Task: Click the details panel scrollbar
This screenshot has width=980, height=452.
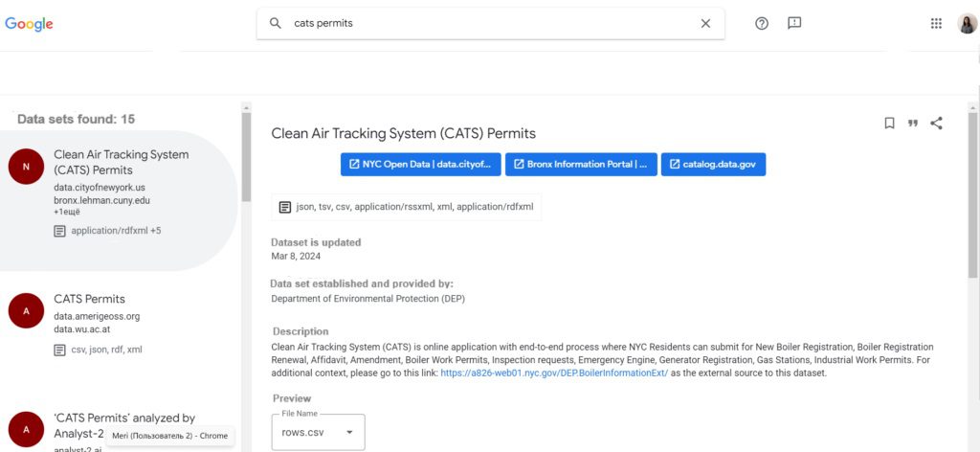Action: pyautogui.click(x=972, y=195)
